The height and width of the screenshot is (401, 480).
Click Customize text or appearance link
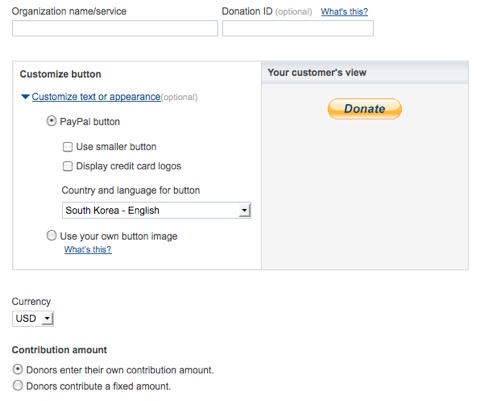tap(96, 97)
